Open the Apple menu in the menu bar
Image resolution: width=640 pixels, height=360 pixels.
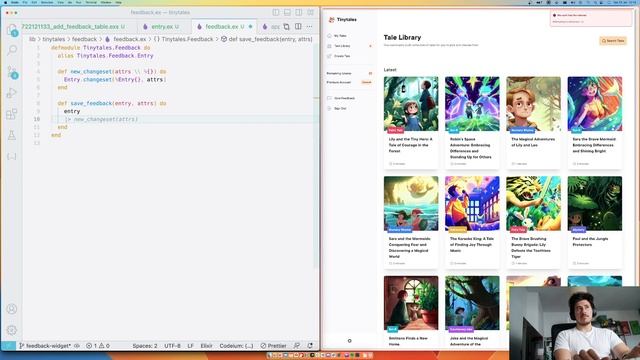[x=5, y=2]
